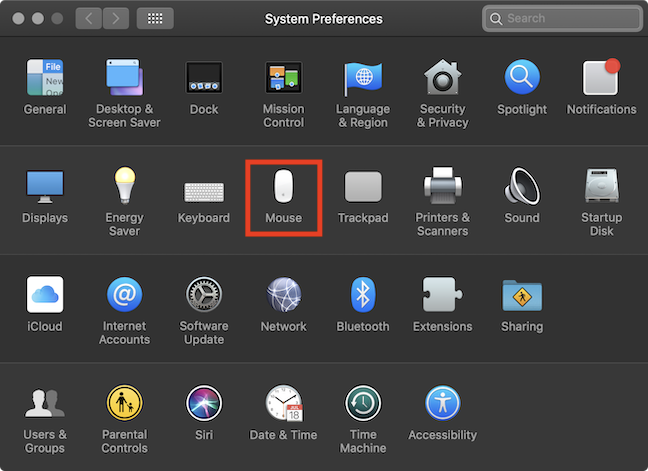Click the Show All grid button
Image resolution: width=648 pixels, height=471 pixels.
[x=155, y=19]
